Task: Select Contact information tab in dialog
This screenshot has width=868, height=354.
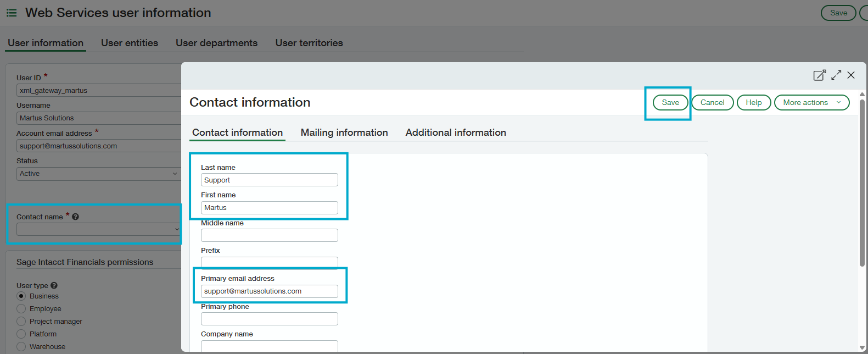Action: coord(237,132)
